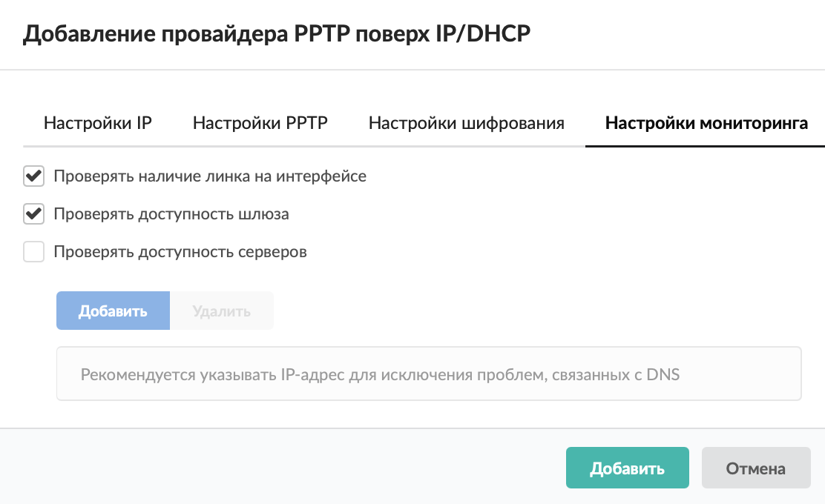The width and height of the screenshot is (825, 504).
Task: Click the DNS recommendation placeholder text
Action: [380, 374]
